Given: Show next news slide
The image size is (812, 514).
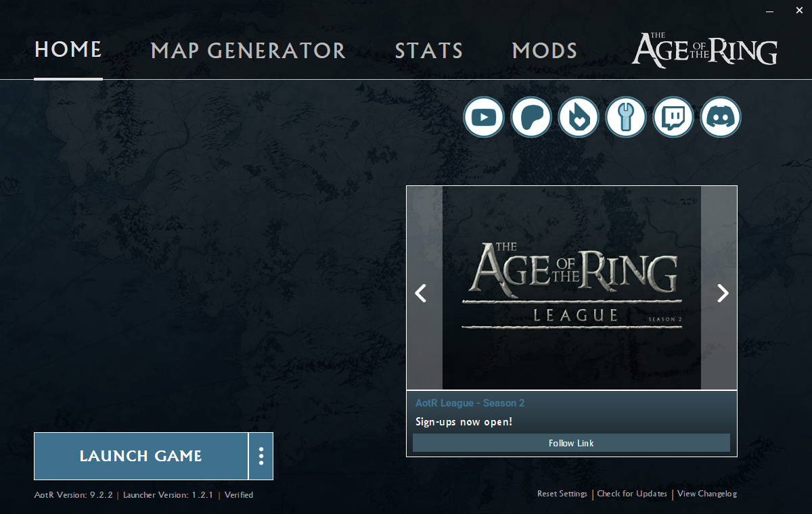Looking at the screenshot, I should click(x=723, y=293).
